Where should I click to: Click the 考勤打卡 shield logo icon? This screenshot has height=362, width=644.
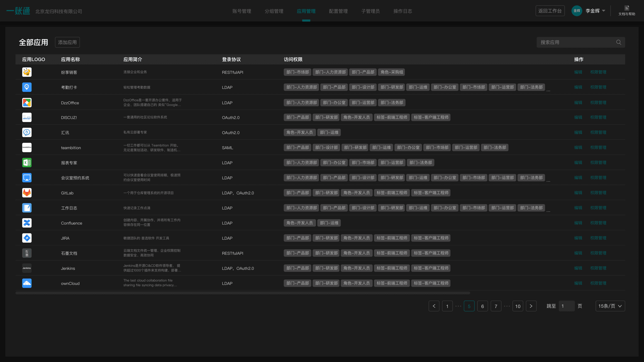tap(27, 87)
